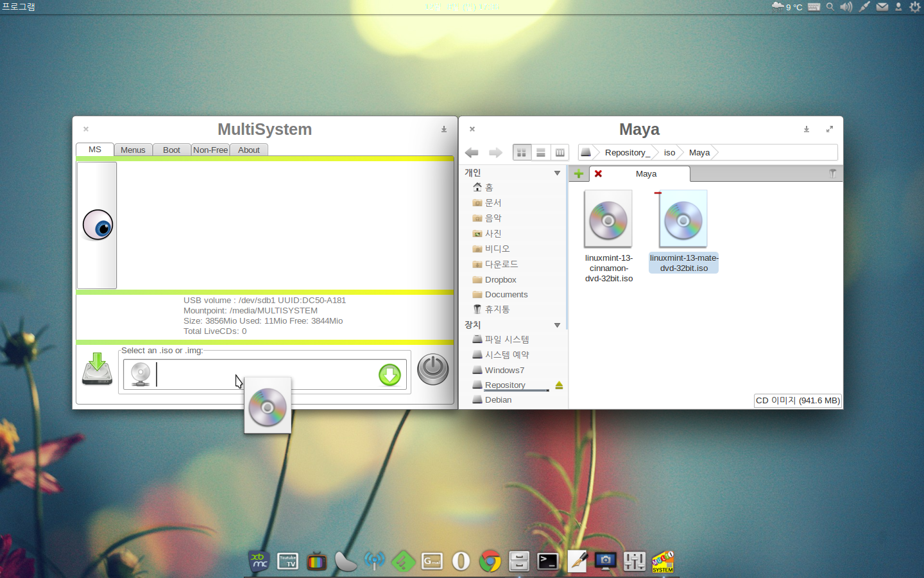Switch to list view in file manager
The width and height of the screenshot is (924, 578).
541,152
